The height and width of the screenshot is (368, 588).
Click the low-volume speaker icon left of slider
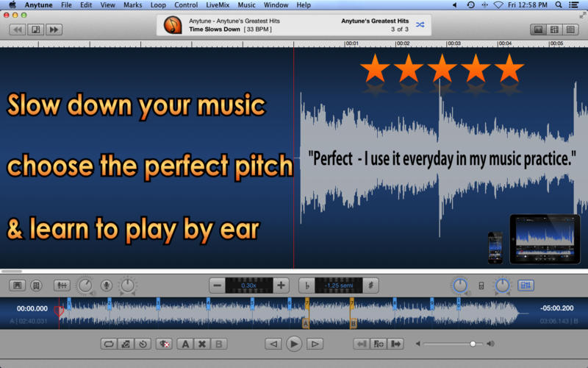(x=417, y=344)
